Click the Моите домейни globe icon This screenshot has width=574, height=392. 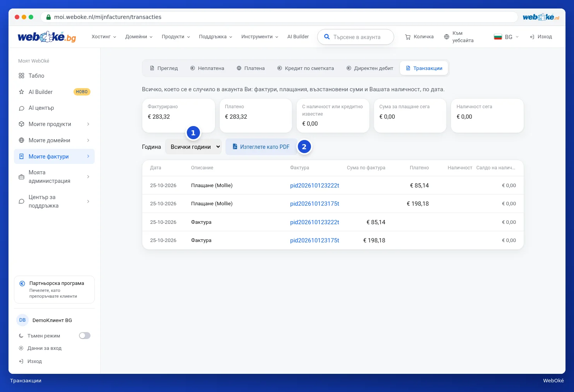tap(22, 140)
